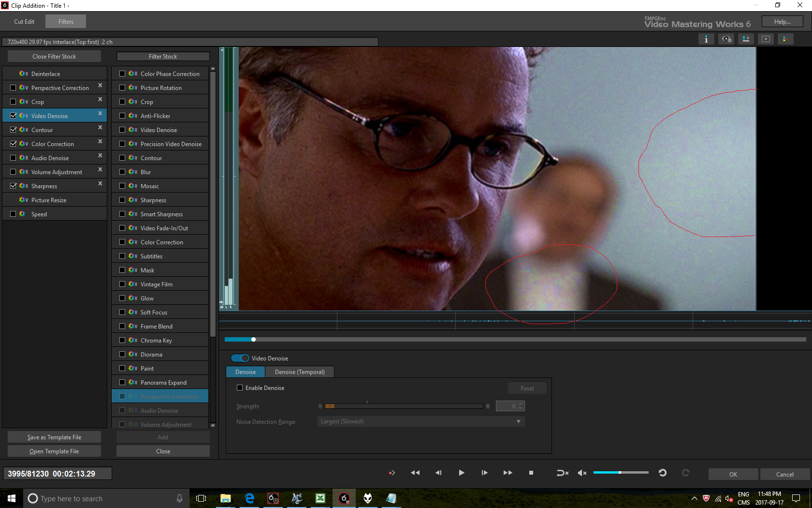Uncheck the applied Contour filter
Image resolution: width=812 pixels, height=508 pixels.
[13, 130]
